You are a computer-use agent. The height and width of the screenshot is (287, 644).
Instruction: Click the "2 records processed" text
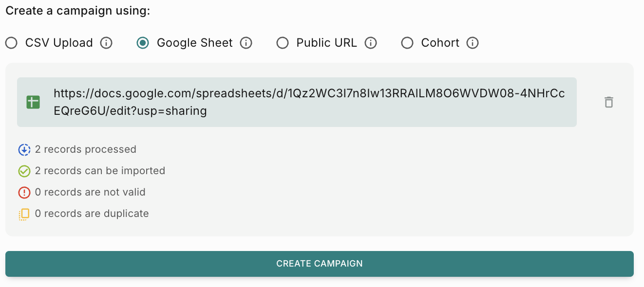86,149
